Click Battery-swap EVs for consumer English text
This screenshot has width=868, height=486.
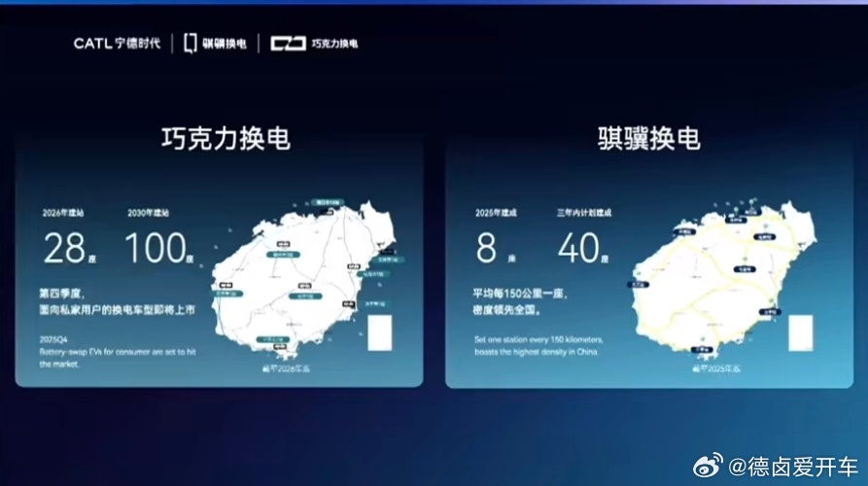(x=118, y=358)
